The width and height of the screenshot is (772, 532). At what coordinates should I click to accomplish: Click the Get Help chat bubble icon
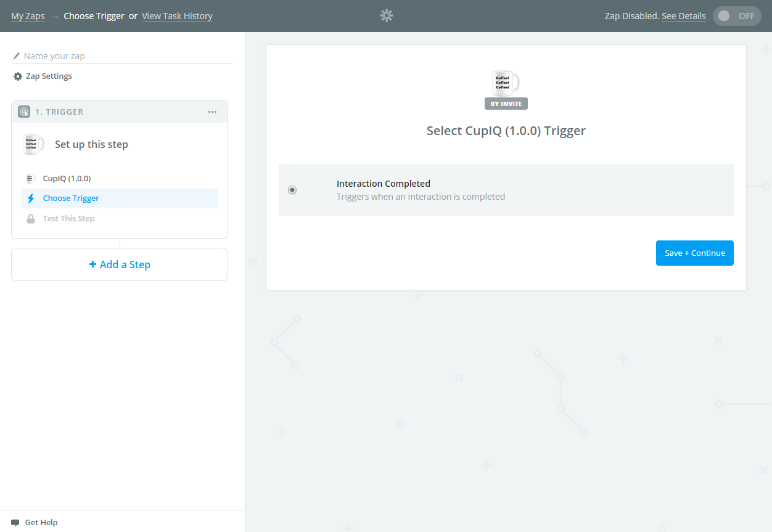pos(15,523)
